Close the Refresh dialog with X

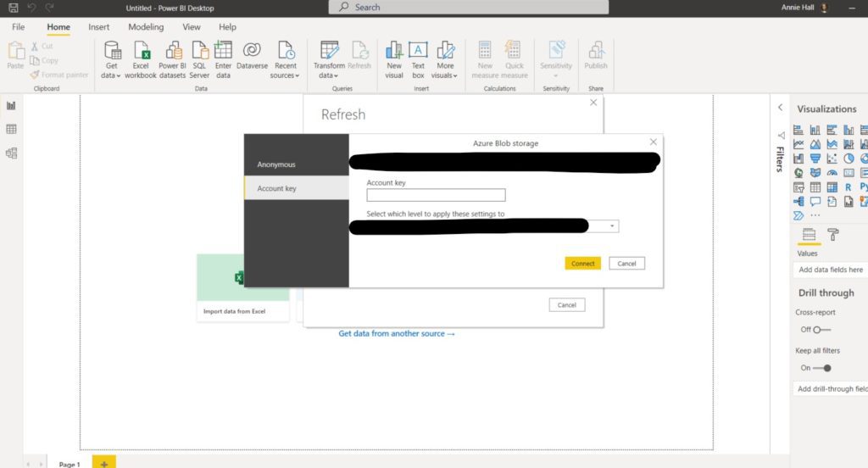(x=593, y=103)
